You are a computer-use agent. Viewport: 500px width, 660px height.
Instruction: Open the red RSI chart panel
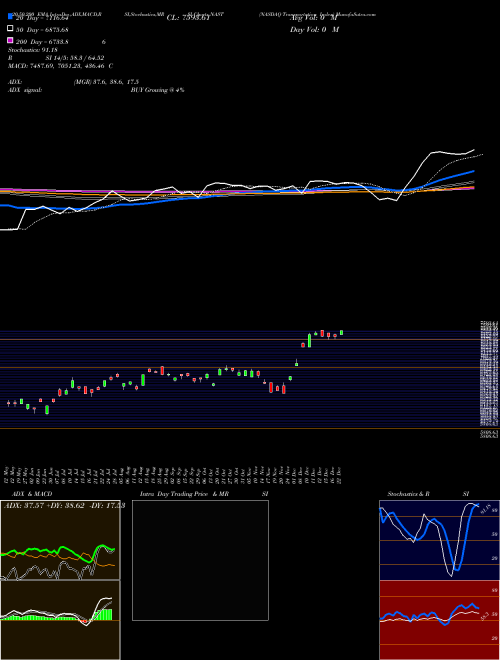point(439,620)
